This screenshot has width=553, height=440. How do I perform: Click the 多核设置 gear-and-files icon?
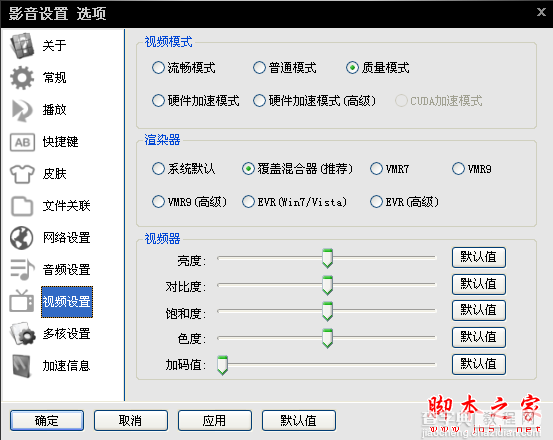[23, 334]
